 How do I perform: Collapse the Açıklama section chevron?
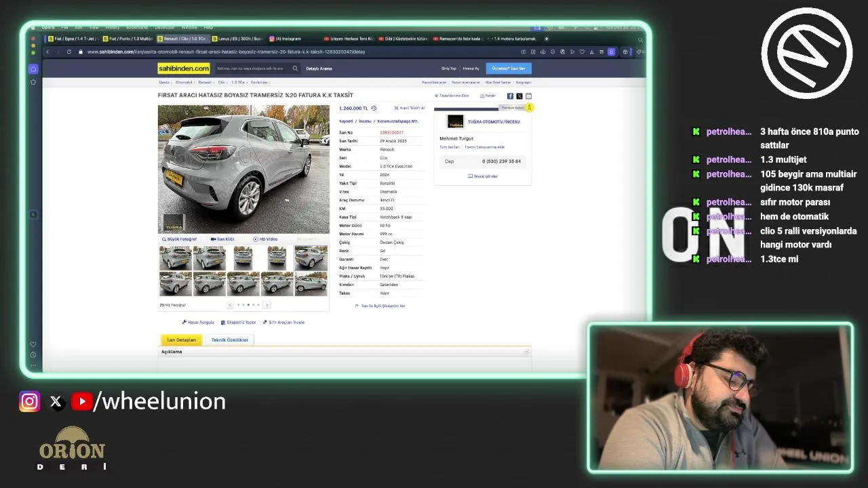click(526, 352)
